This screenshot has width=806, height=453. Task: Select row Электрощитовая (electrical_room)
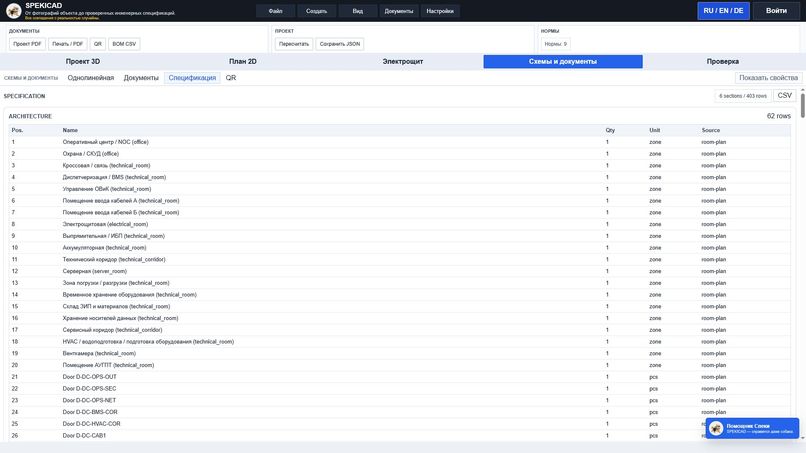click(399, 225)
